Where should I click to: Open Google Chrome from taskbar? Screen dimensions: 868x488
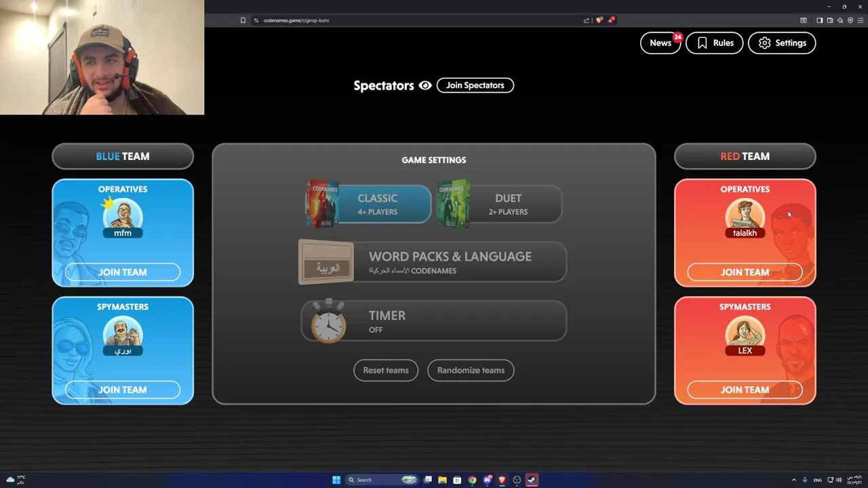pyautogui.click(x=472, y=480)
